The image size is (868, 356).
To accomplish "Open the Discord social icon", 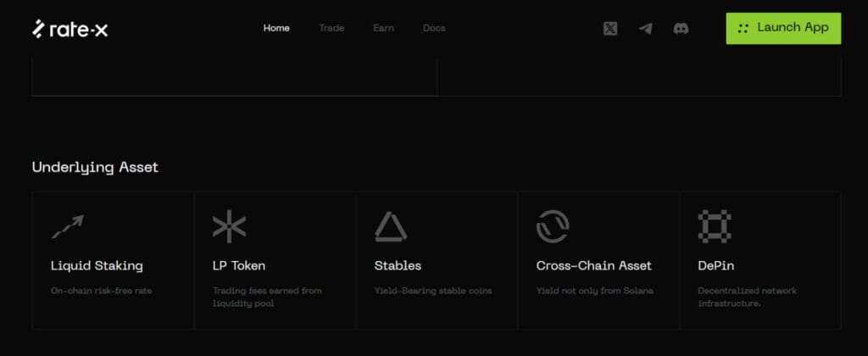I will pyautogui.click(x=681, y=28).
